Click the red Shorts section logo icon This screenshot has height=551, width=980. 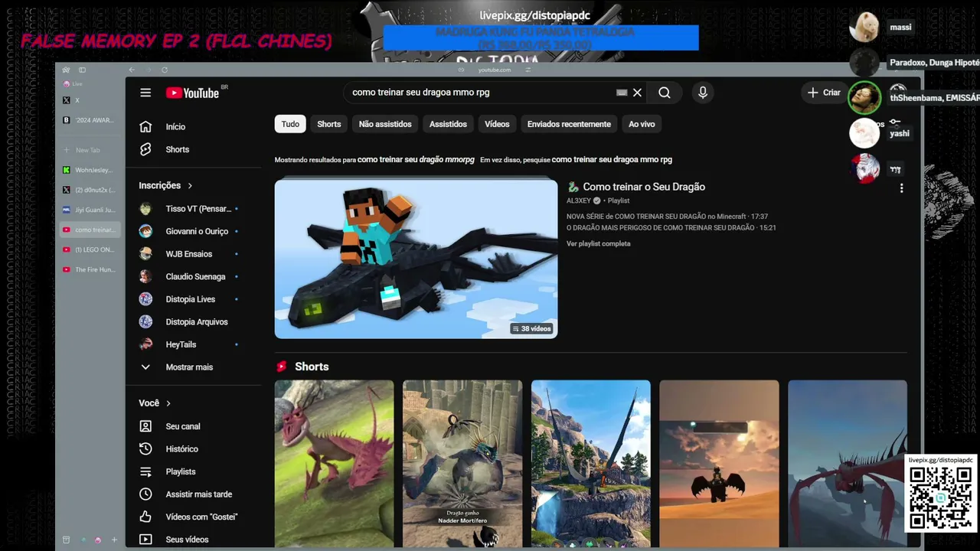tap(282, 367)
